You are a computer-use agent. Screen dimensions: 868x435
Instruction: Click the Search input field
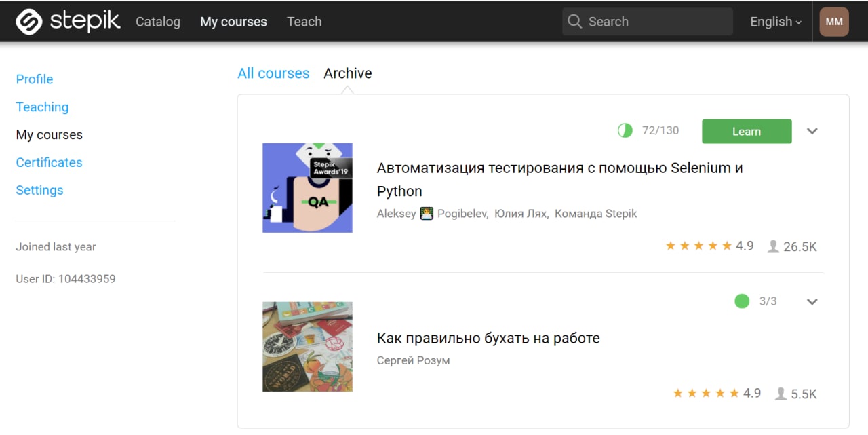[x=648, y=22]
